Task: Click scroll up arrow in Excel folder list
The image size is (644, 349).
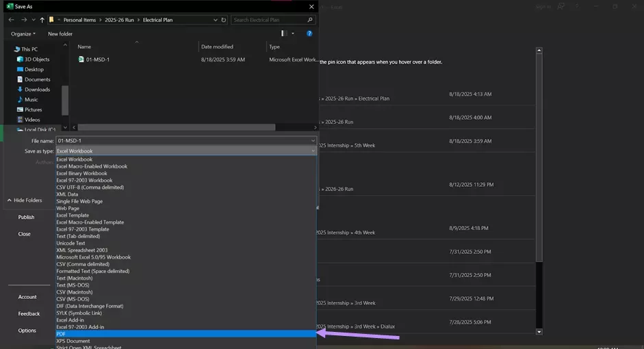Action: click(539, 51)
